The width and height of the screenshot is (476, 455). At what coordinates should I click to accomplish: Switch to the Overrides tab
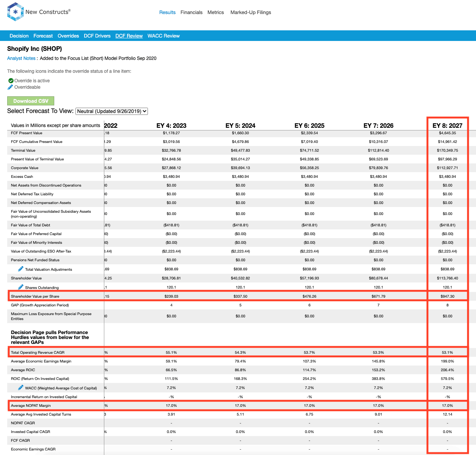68,36
